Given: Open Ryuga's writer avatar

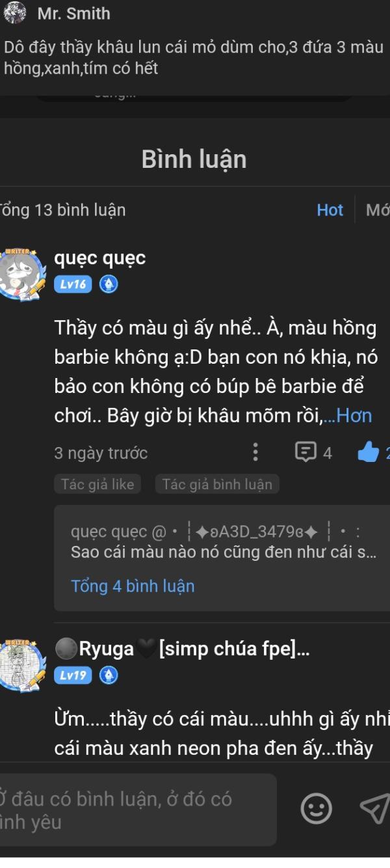Looking at the screenshot, I should pos(21,665).
